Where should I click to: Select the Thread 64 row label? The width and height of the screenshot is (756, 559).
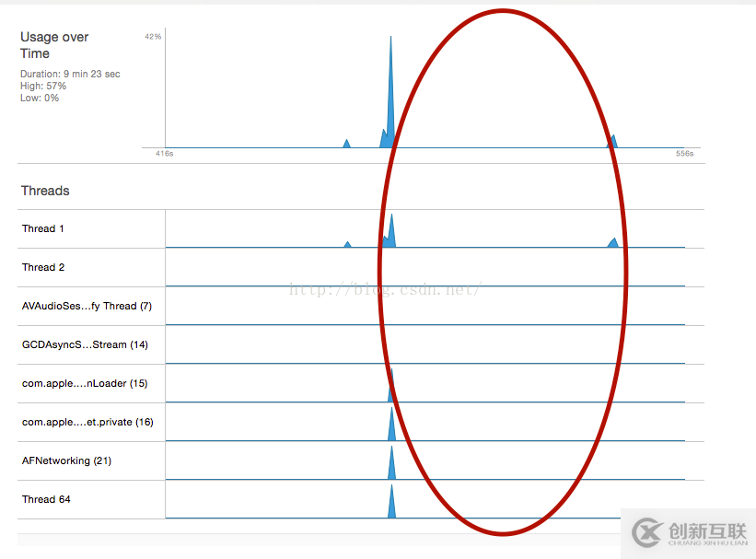46,499
